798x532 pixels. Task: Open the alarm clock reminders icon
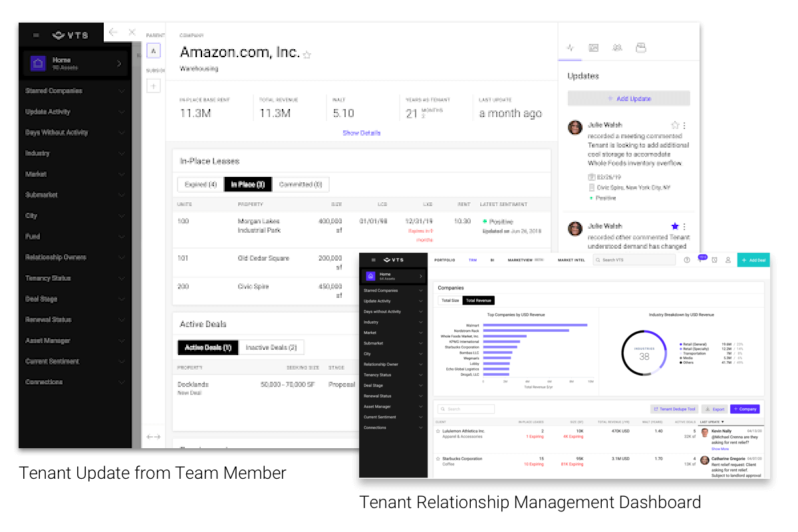coord(714,260)
